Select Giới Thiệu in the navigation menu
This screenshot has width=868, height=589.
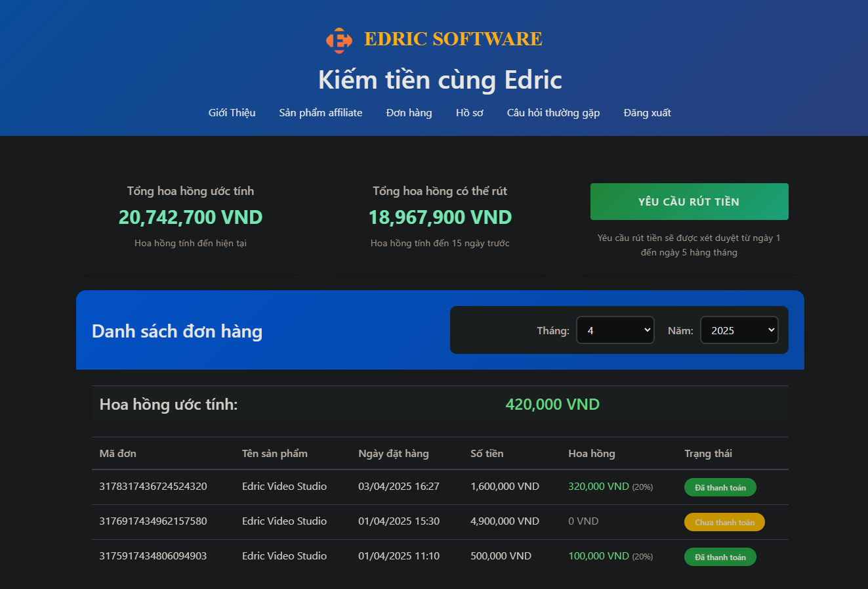(x=232, y=112)
